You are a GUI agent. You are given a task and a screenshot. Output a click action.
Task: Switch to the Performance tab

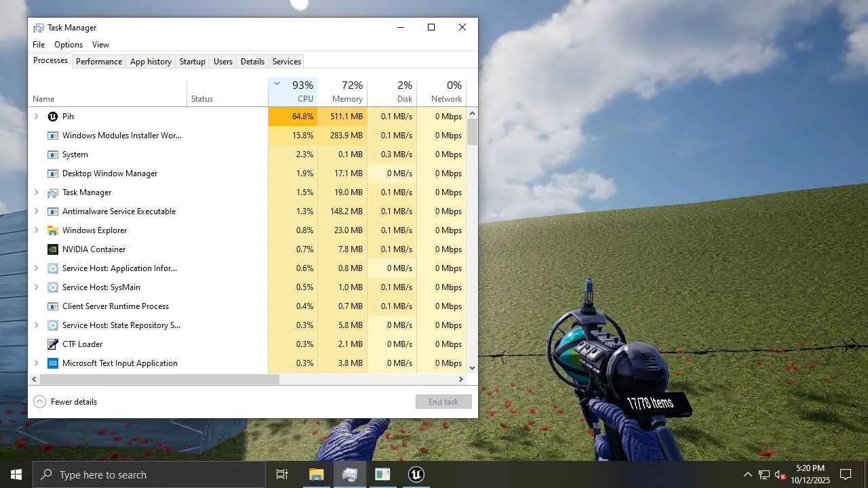coord(99,62)
